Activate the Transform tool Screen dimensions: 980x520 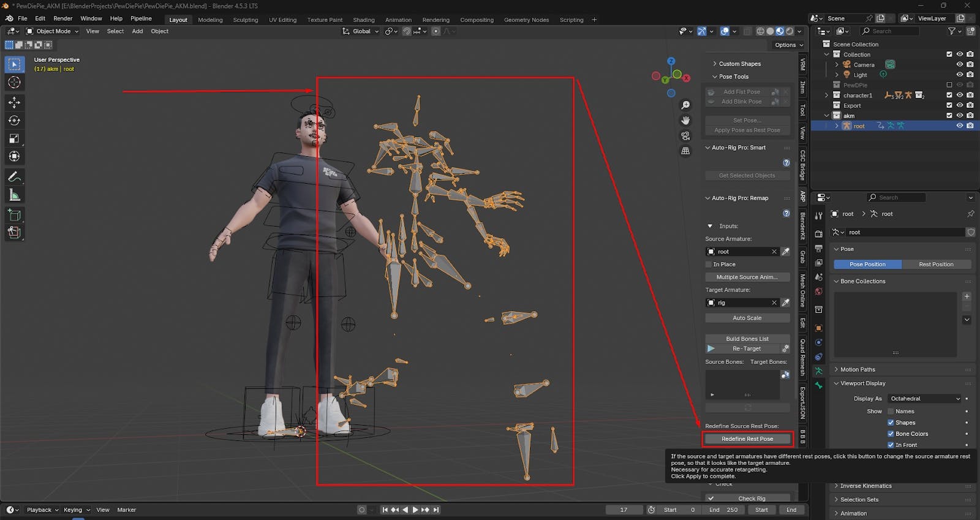point(15,156)
